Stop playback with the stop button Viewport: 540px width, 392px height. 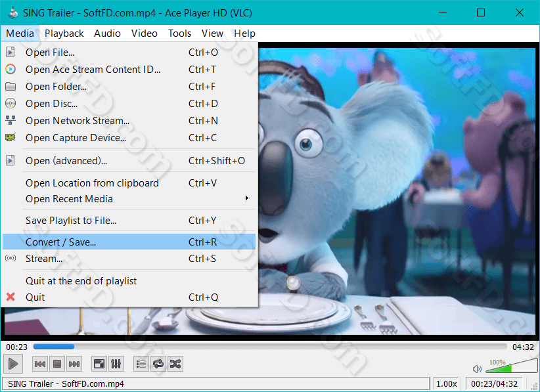57,364
